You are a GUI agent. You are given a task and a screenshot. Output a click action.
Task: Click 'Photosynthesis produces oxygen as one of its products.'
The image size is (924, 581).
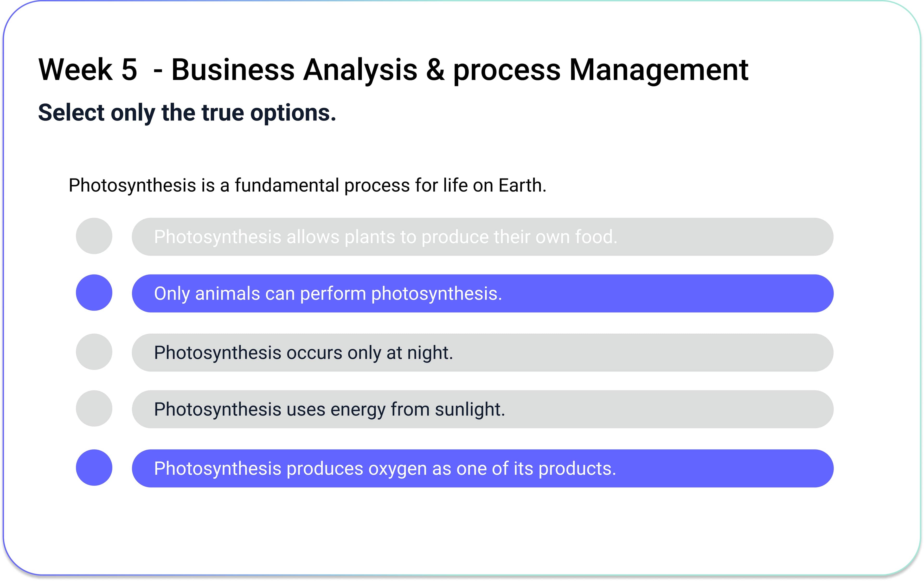[x=482, y=468]
